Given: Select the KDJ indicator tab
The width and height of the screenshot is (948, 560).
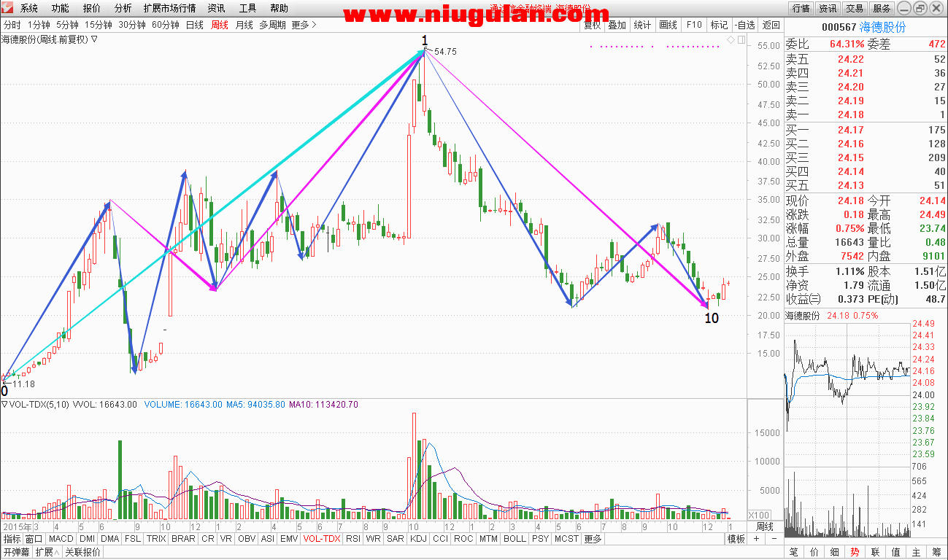Looking at the screenshot, I should click(x=418, y=539).
